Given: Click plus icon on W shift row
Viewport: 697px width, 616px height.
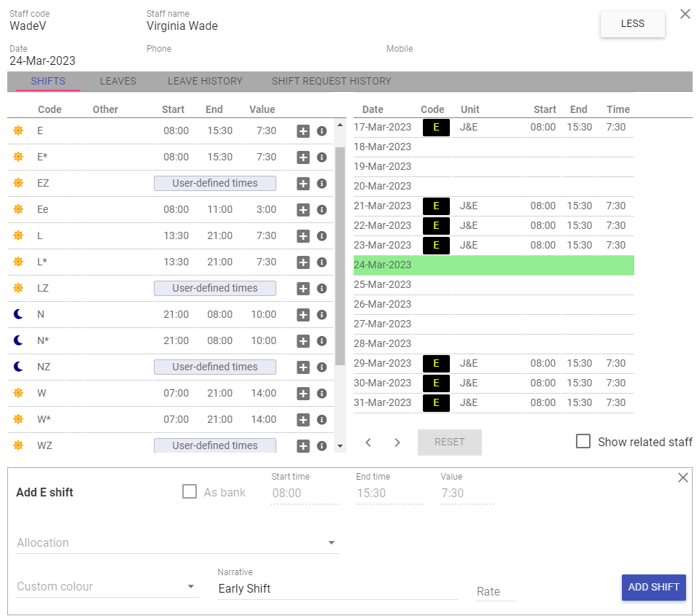Looking at the screenshot, I should 303,394.
